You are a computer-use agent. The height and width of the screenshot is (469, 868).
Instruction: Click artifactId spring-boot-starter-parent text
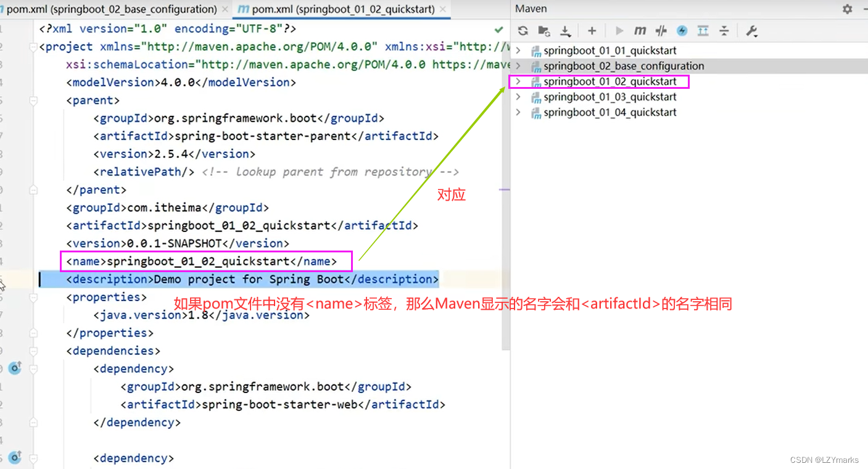coord(266,136)
